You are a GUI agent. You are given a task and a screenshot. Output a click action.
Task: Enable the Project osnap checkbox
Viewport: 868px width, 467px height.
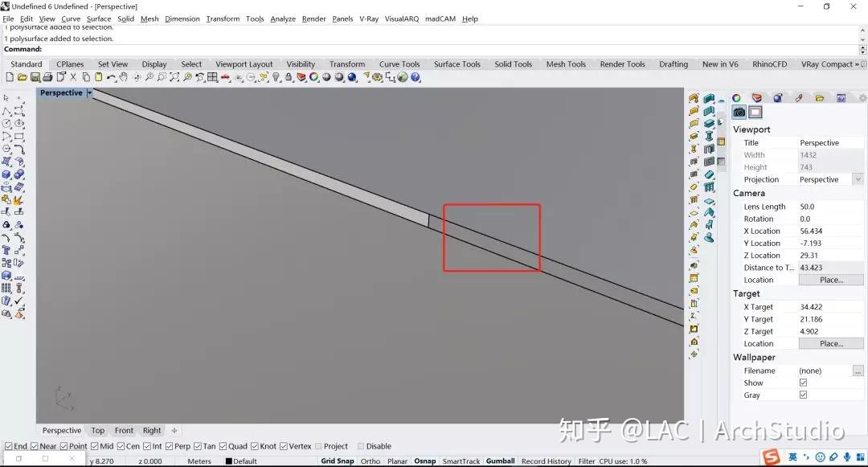pos(318,446)
